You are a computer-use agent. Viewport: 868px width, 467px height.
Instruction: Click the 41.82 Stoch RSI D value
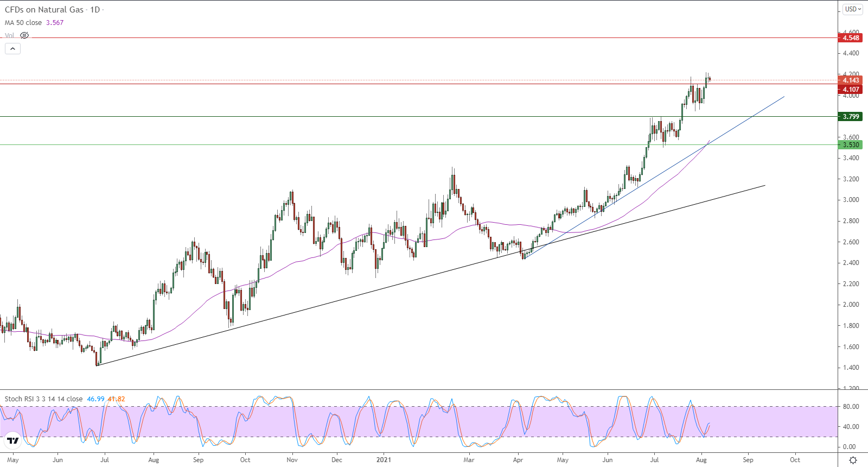(116, 399)
